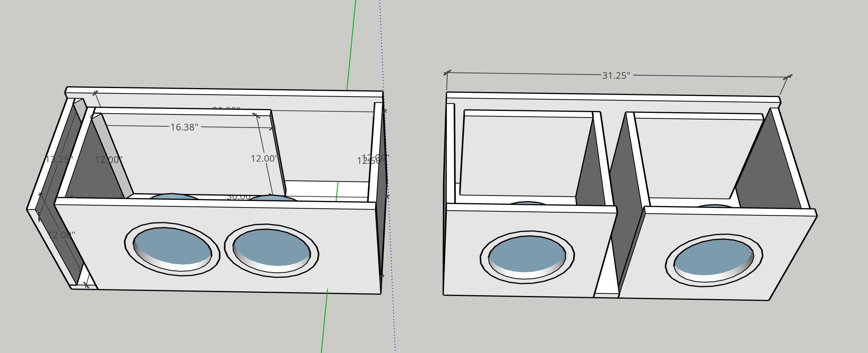Viewport: 868px width, 353px height.
Task: Select the 13.25" dimension label
Action: 59,159
